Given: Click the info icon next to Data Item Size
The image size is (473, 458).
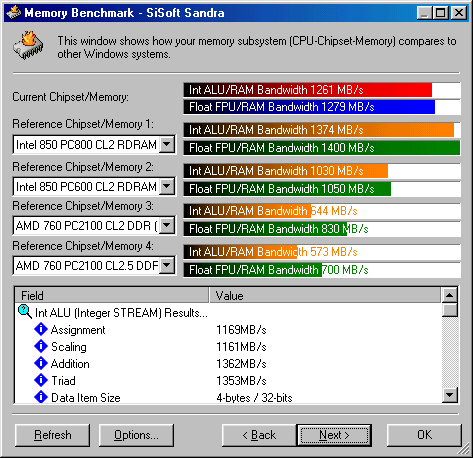Looking at the screenshot, I should [41, 397].
